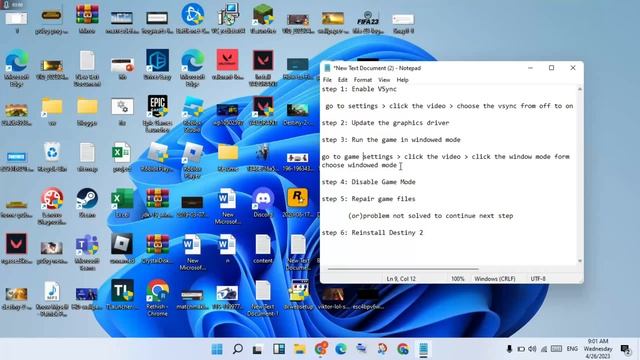Click the Notepad vertical scroll down arrow
The height and width of the screenshot is (360, 640).
pyautogui.click(x=580, y=260)
